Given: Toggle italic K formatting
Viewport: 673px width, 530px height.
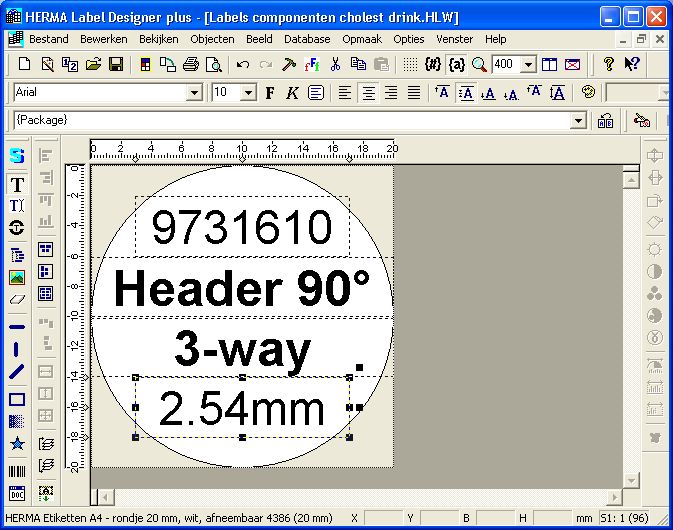Looking at the screenshot, I should tap(292, 93).
